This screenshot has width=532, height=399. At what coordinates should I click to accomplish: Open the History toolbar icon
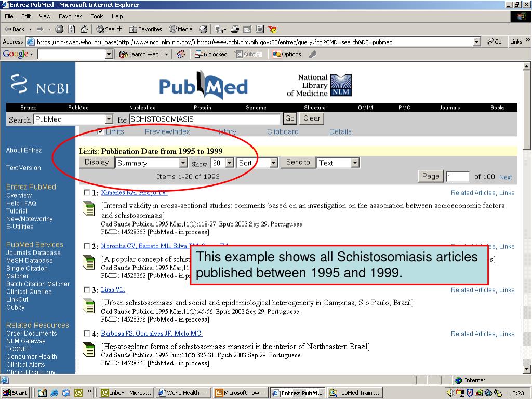click(203, 29)
